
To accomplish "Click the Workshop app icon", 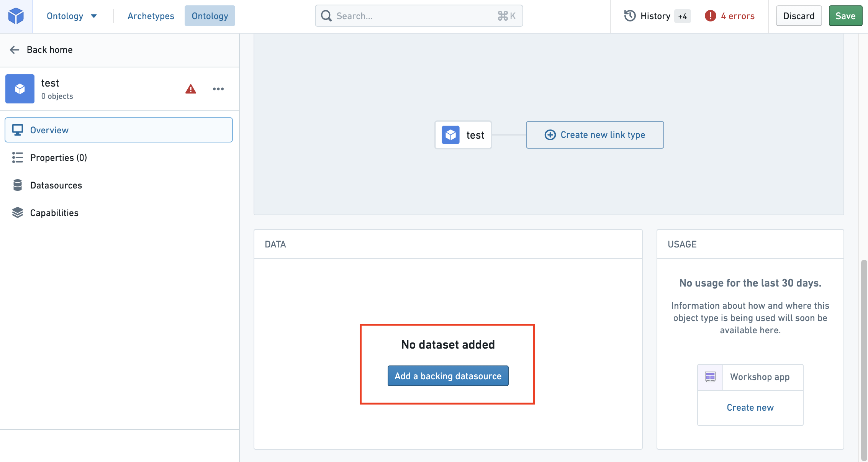I will click(x=710, y=377).
